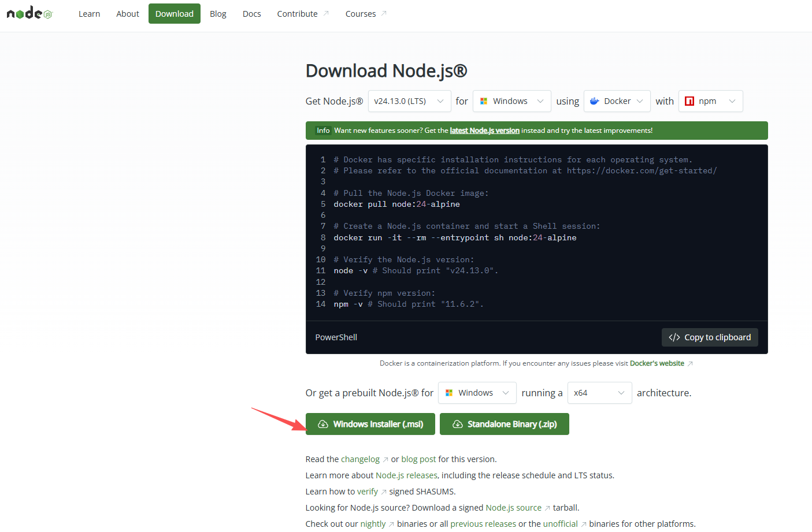Open the latest Node.js version link
The height and width of the screenshot is (532, 812).
pos(484,131)
